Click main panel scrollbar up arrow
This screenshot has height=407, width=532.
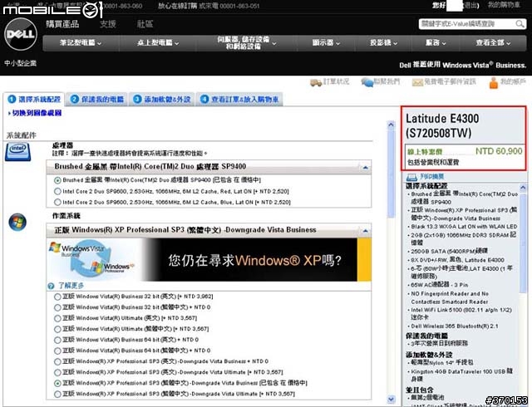click(x=391, y=125)
